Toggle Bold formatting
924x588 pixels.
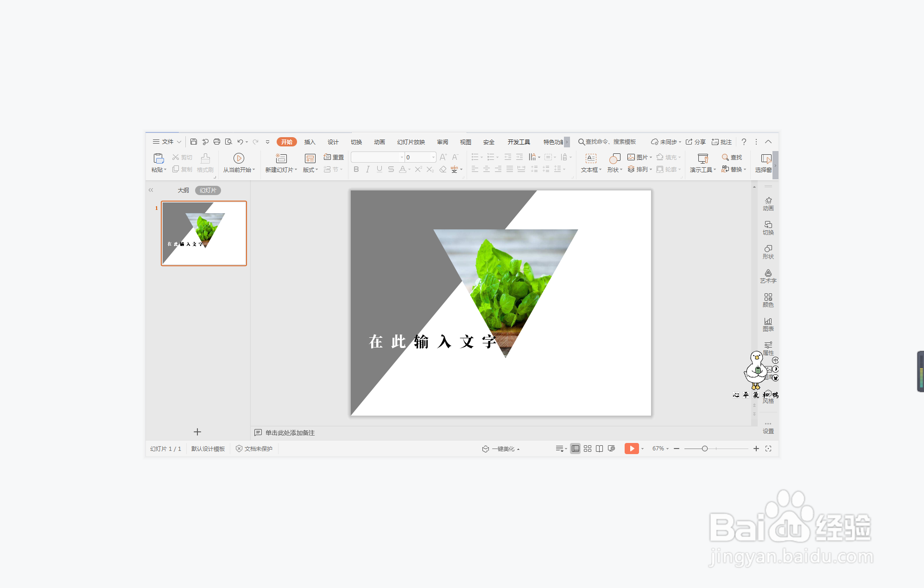[x=356, y=169]
